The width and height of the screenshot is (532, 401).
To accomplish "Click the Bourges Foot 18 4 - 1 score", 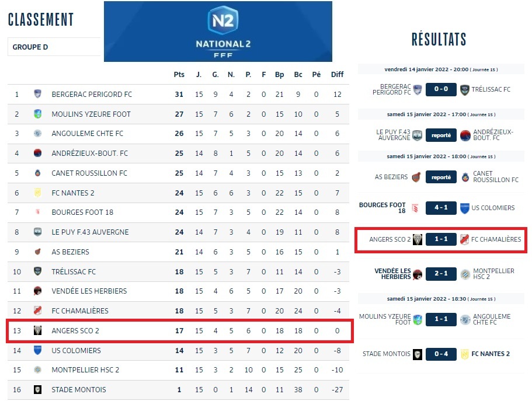I will click(x=441, y=208).
